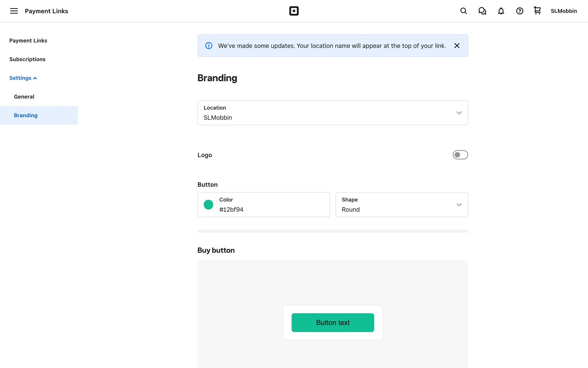
Task: Select the Branding sidebar item
Action: click(x=26, y=115)
